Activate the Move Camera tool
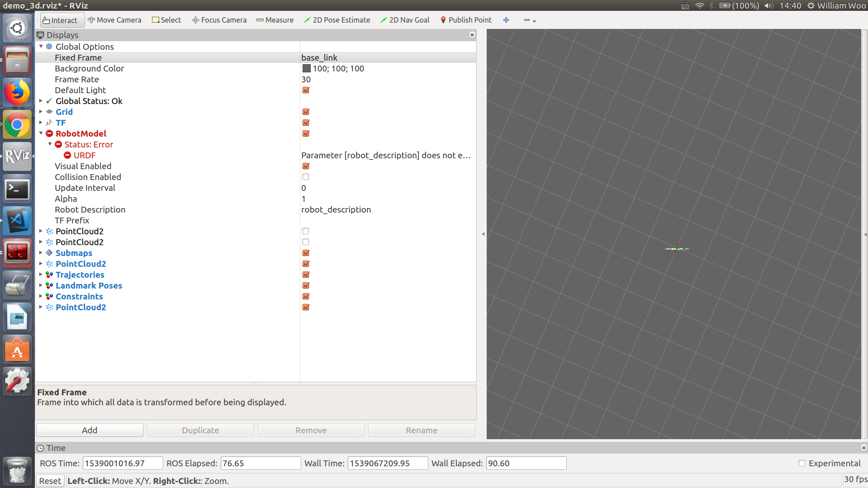The width and height of the screenshot is (868, 488). click(114, 20)
